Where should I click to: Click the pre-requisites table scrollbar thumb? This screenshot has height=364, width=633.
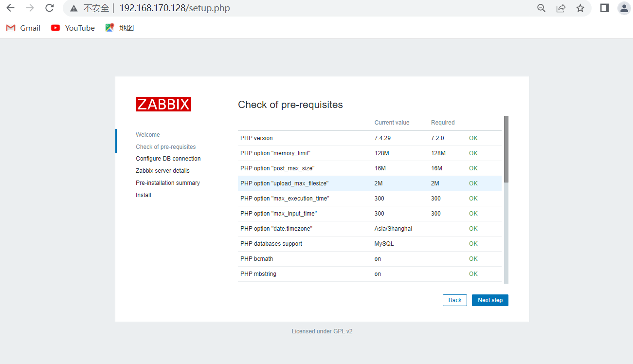coord(506,149)
